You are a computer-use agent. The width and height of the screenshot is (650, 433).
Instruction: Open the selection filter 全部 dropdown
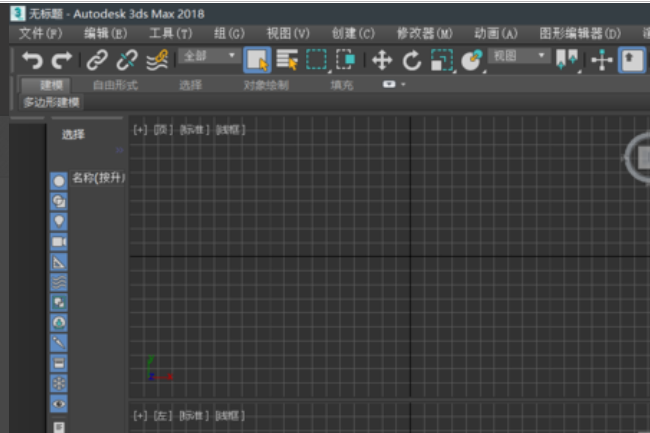(210, 57)
